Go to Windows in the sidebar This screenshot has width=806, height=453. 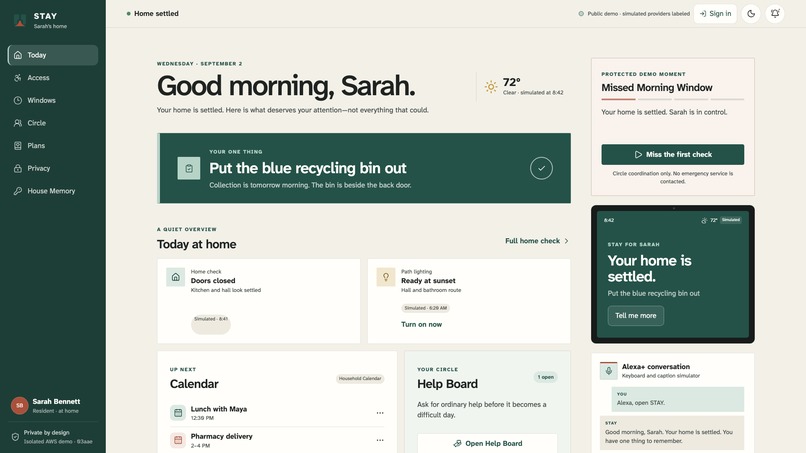coord(53,100)
